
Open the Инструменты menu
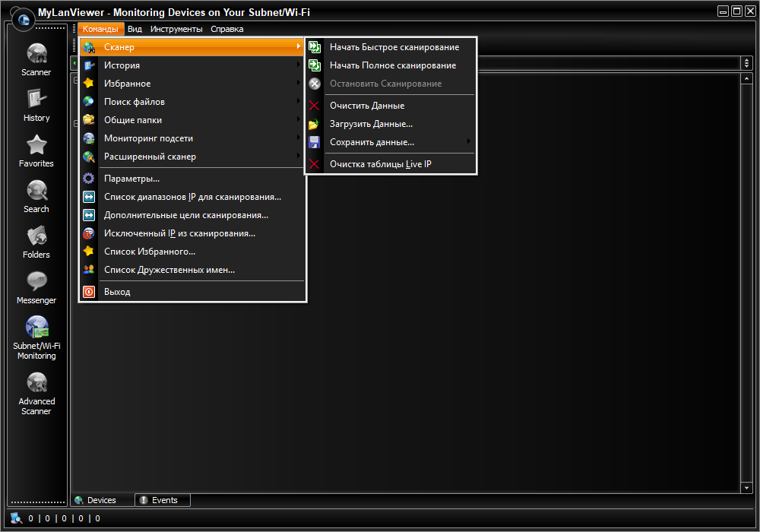pos(176,29)
